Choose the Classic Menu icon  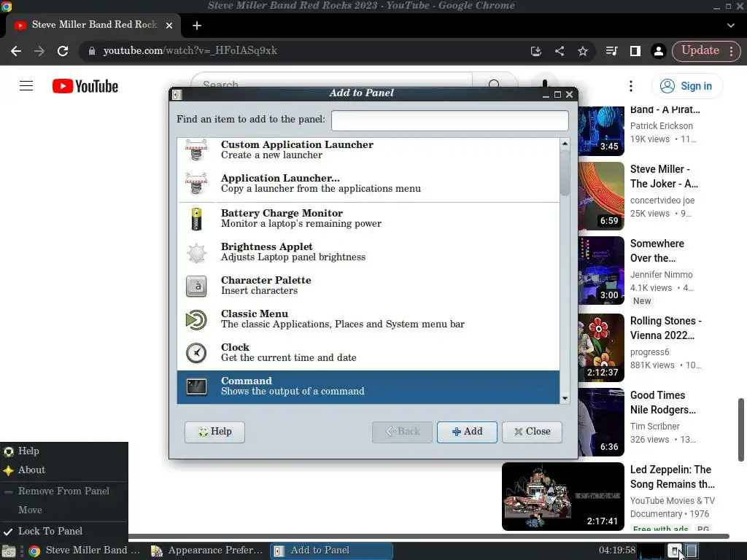196,319
